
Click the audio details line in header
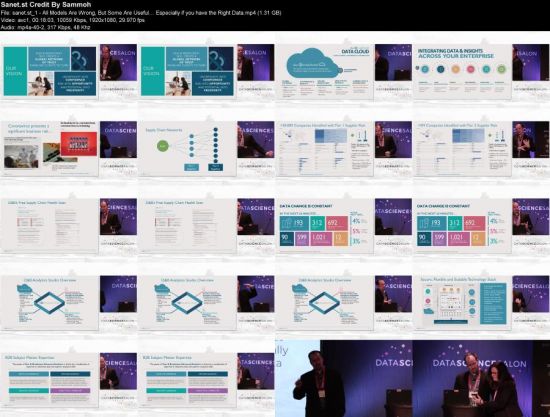tap(46, 27)
